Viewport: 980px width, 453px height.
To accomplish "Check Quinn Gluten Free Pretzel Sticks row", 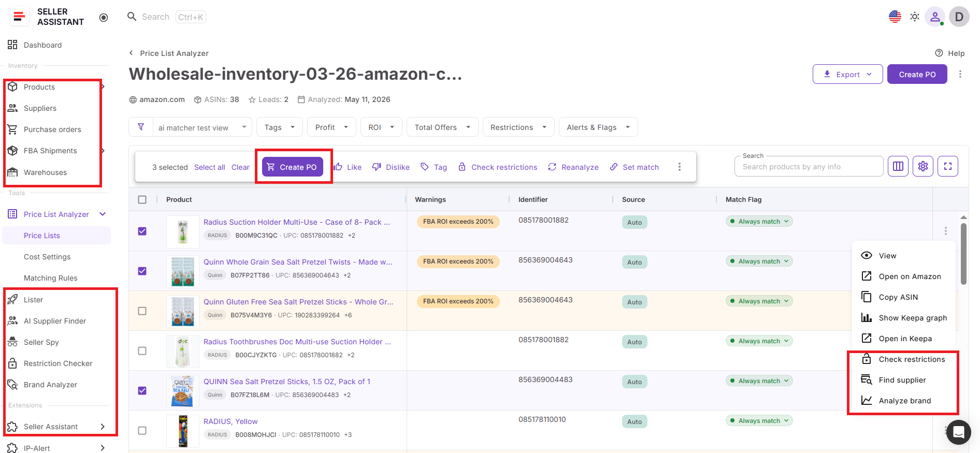I will (142, 311).
